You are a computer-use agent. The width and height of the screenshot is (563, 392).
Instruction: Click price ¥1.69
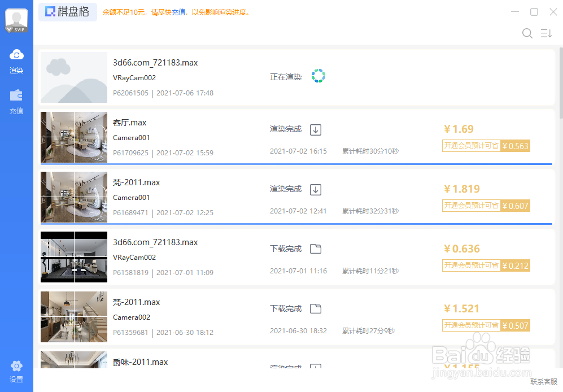(459, 129)
